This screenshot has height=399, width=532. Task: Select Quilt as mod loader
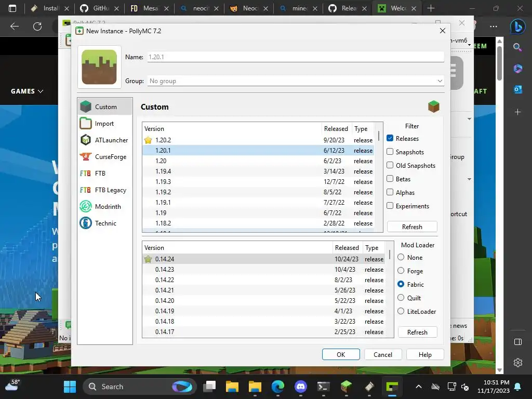[401, 298]
